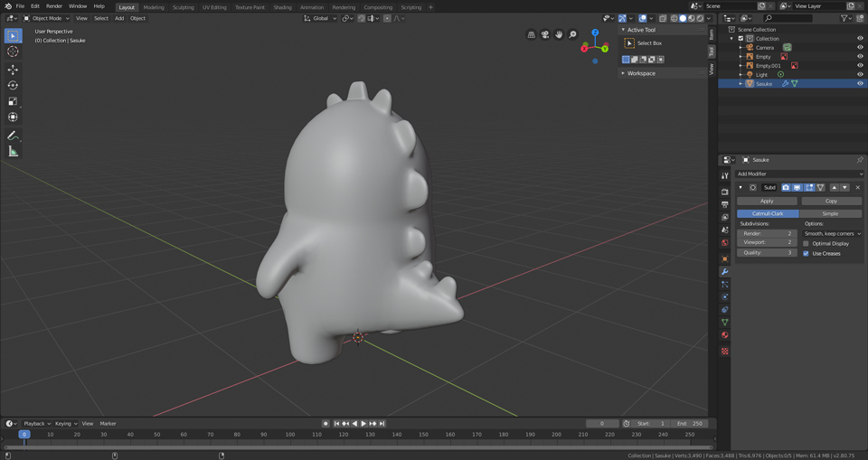This screenshot has height=460, width=868.
Task: Open the Render properties tab icon
Action: click(x=724, y=192)
